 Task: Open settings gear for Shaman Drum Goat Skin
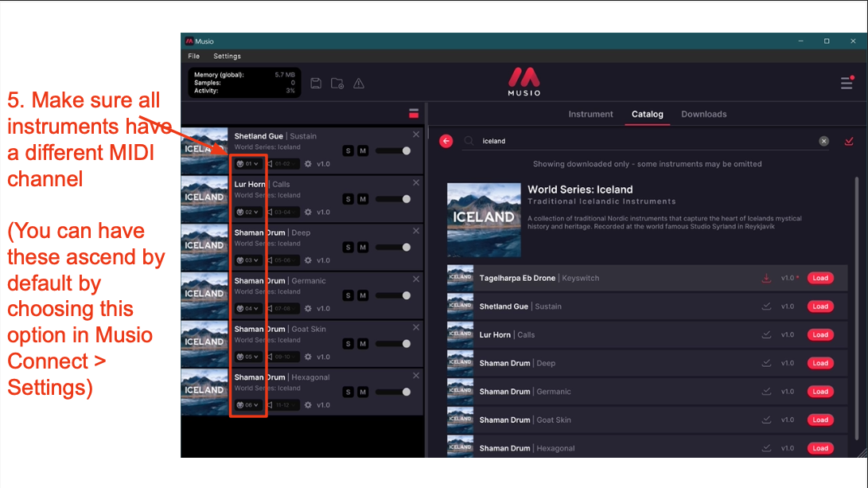click(309, 357)
